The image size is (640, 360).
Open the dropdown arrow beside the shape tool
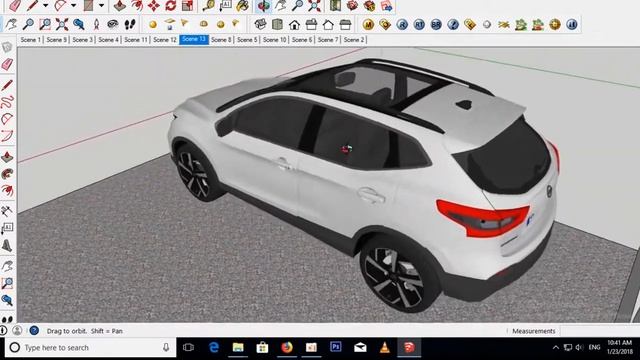(x=101, y=6)
